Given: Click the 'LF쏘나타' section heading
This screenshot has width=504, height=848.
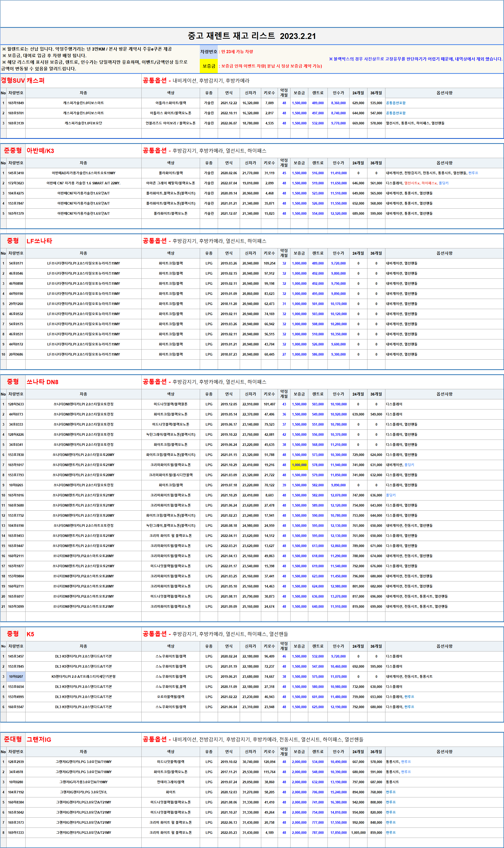Looking at the screenshot, I should (x=39, y=241).
